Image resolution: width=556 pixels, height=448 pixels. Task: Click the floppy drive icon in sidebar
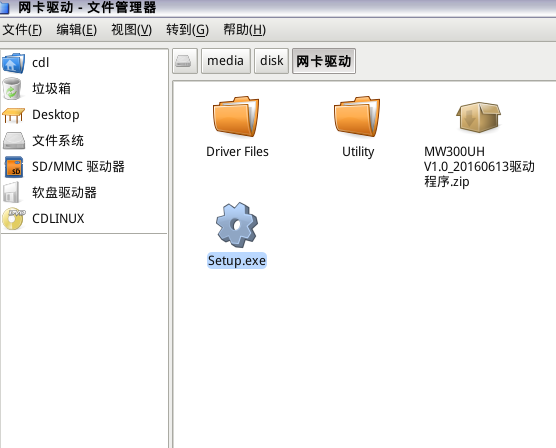[12, 193]
